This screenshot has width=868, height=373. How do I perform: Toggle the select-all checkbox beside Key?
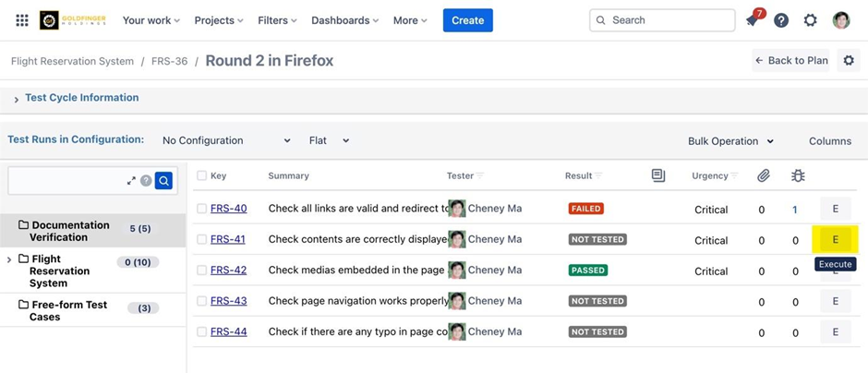(201, 175)
